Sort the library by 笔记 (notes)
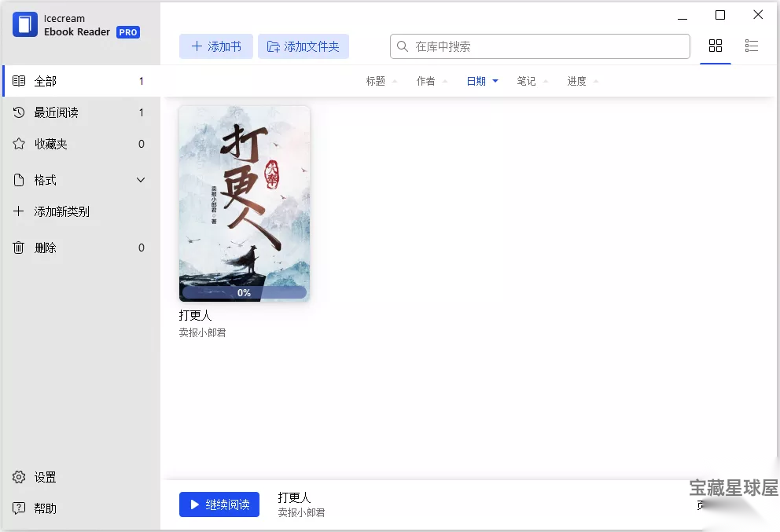 tap(532, 81)
